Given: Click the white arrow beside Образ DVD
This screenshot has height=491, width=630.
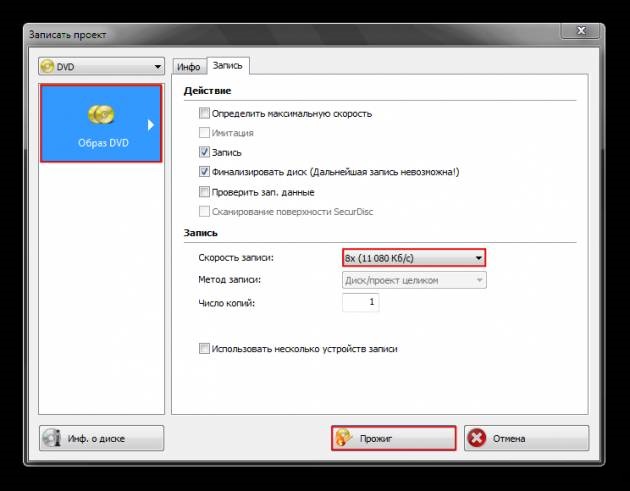Looking at the screenshot, I should click(x=151, y=125).
